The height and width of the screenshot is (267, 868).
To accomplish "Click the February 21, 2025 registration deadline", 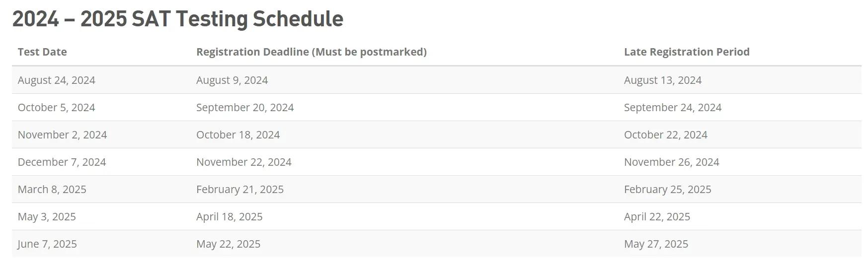I will click(x=240, y=190).
